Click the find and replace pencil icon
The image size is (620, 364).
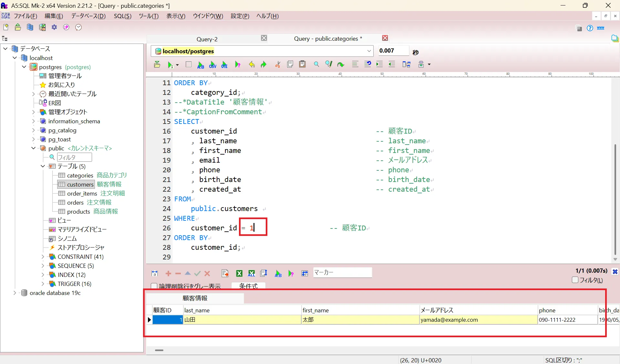point(328,64)
